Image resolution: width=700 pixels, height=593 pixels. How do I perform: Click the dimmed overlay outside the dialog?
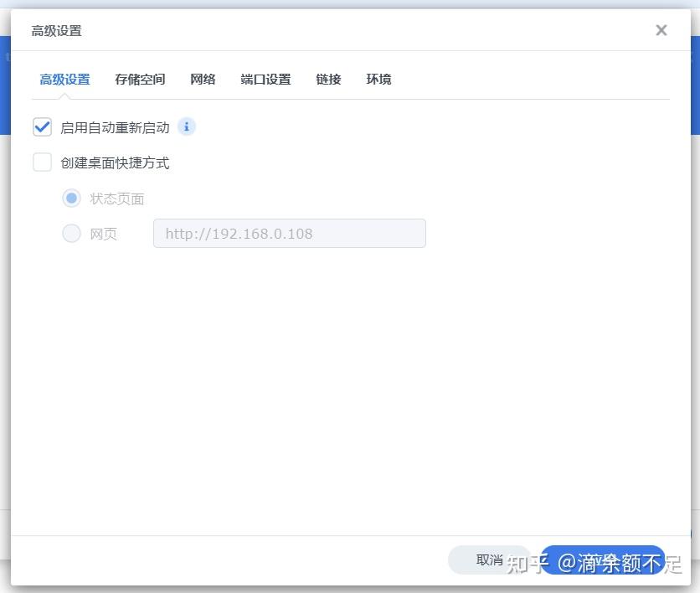click(x=6, y=335)
